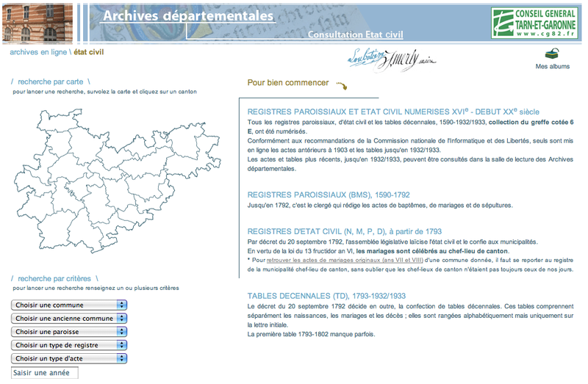Click REGISTRES PAROISSIAUX (BMS), 1590-1792 heading

(x=329, y=195)
